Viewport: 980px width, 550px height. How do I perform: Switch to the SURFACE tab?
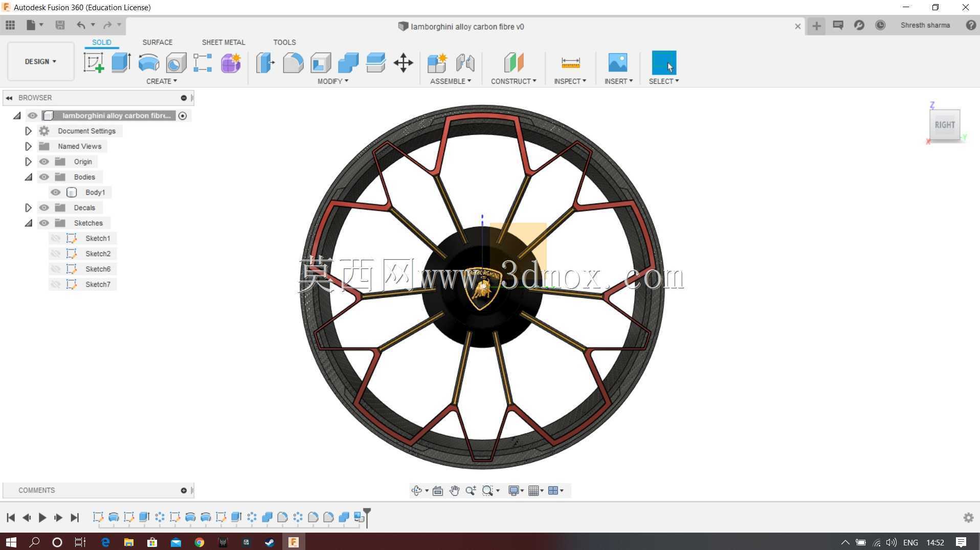(x=158, y=42)
